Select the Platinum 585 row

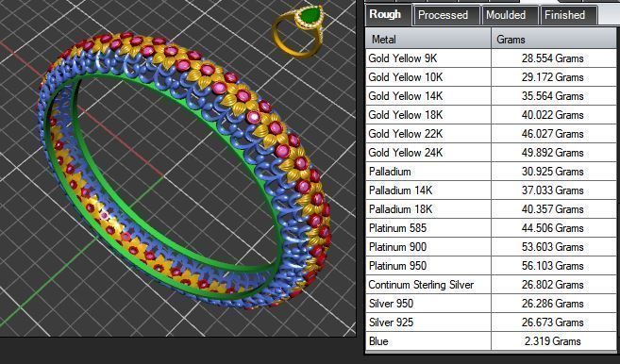(x=492, y=228)
